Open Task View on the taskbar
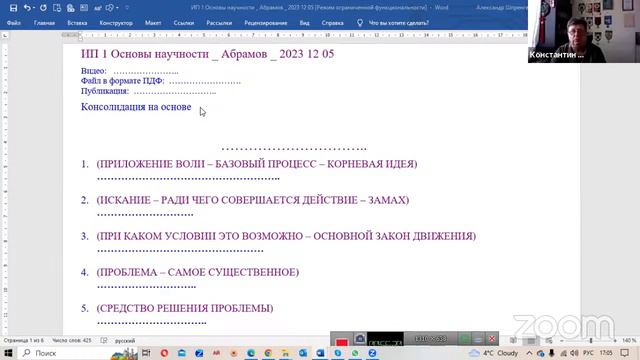 [x=146, y=353]
